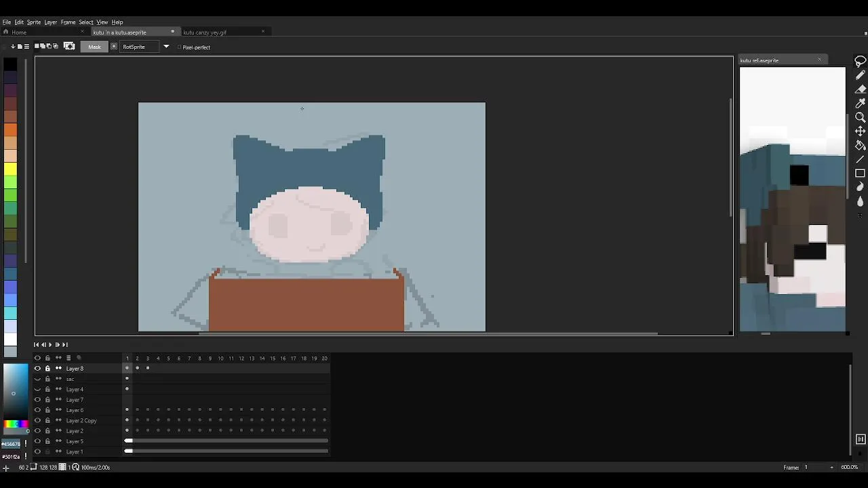Play the animation
The height and width of the screenshot is (488, 868).
(x=50, y=345)
